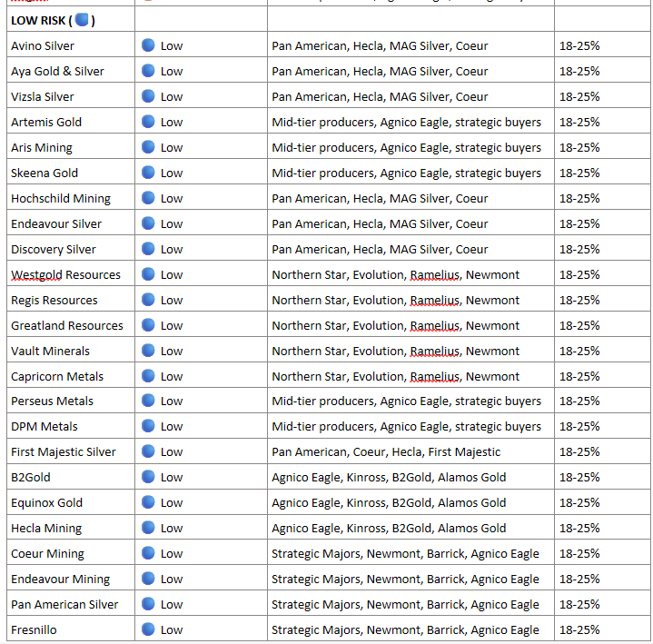Click the acquirers text in Artemis Gold row

407,122
